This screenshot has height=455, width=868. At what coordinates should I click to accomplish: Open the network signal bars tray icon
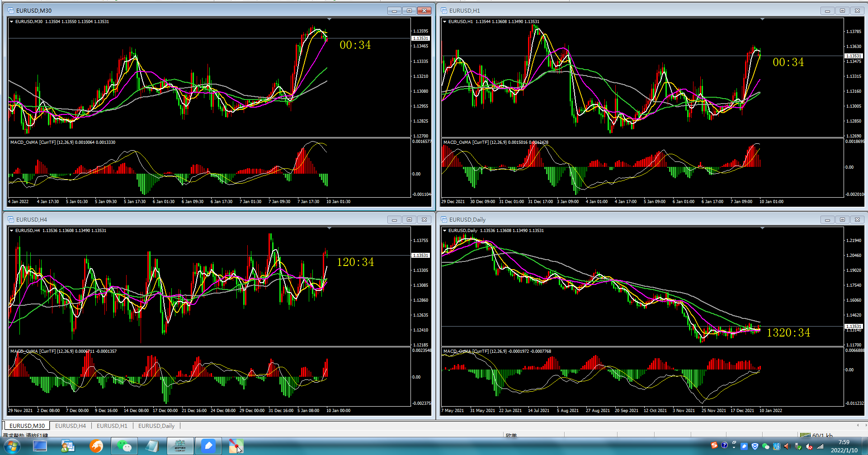(820, 446)
